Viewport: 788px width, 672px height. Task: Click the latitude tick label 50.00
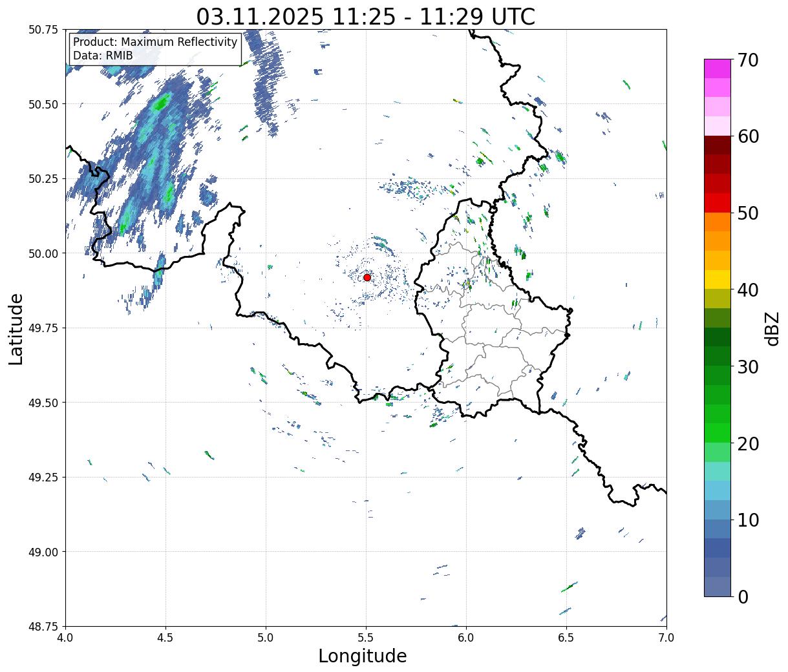click(x=43, y=253)
